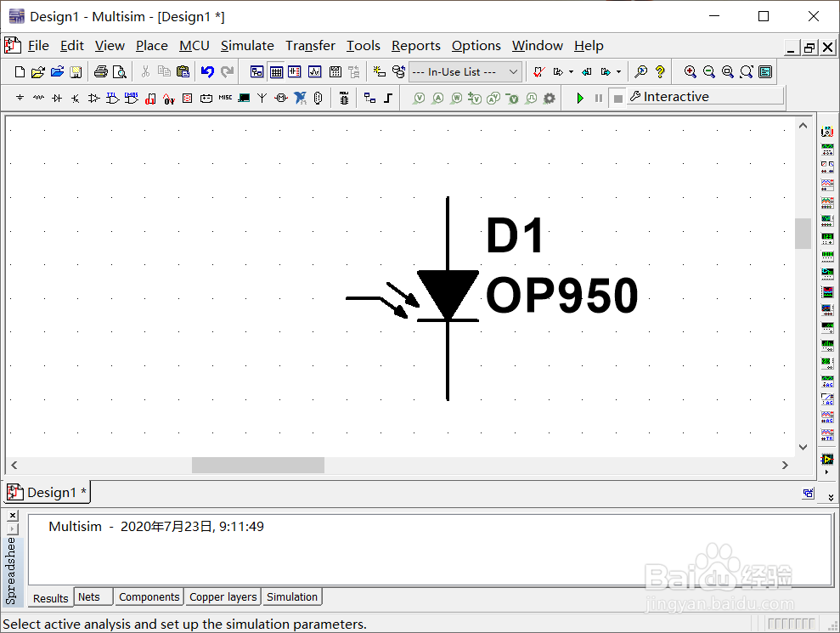
Task: Place a hierarchical block from file
Action: [369, 98]
